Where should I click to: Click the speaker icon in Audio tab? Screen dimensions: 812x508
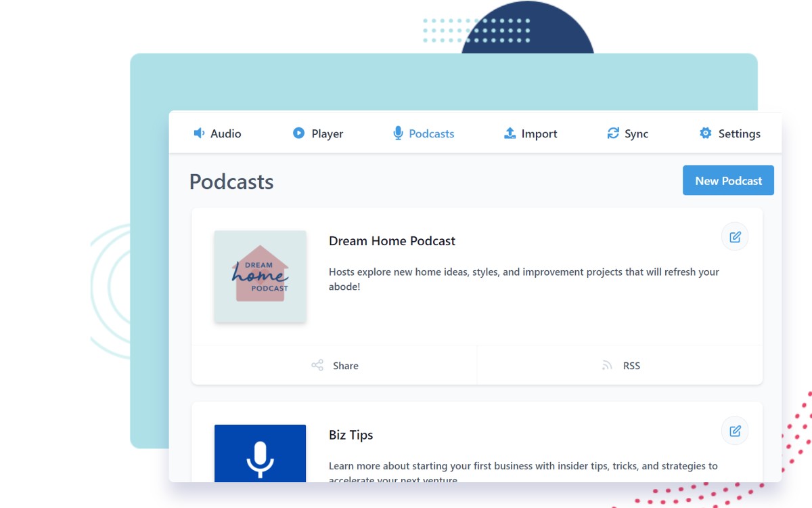click(199, 133)
